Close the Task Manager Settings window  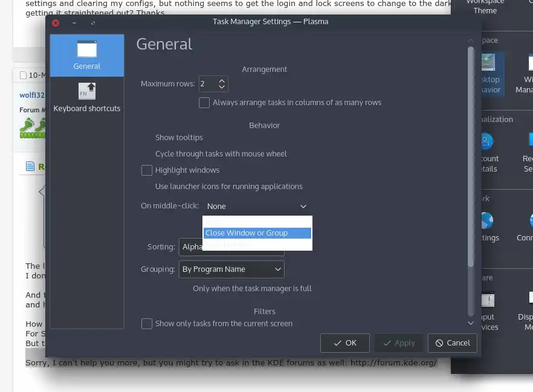click(x=56, y=23)
